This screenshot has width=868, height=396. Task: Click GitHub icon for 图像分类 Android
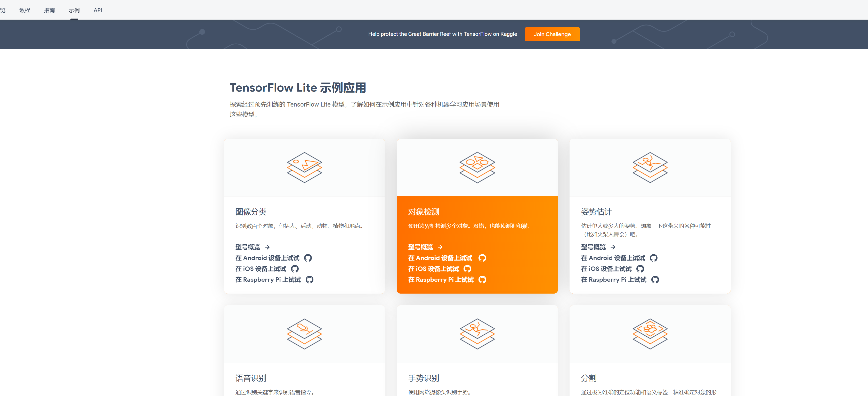(308, 258)
